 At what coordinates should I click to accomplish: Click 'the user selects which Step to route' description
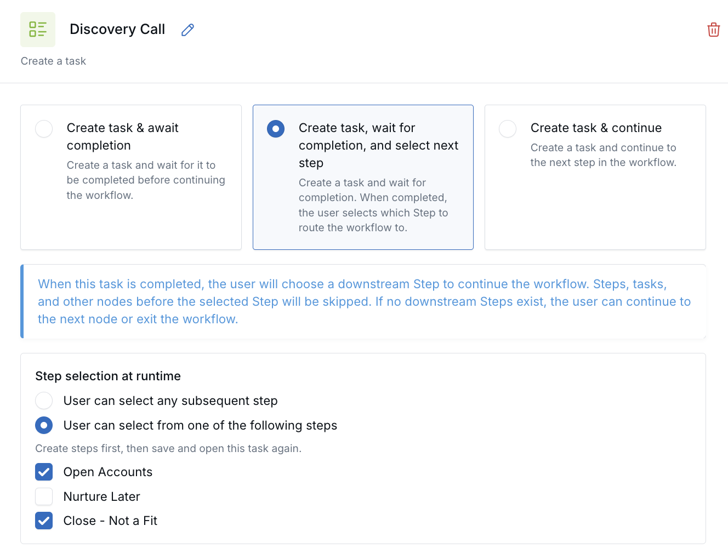tap(373, 205)
